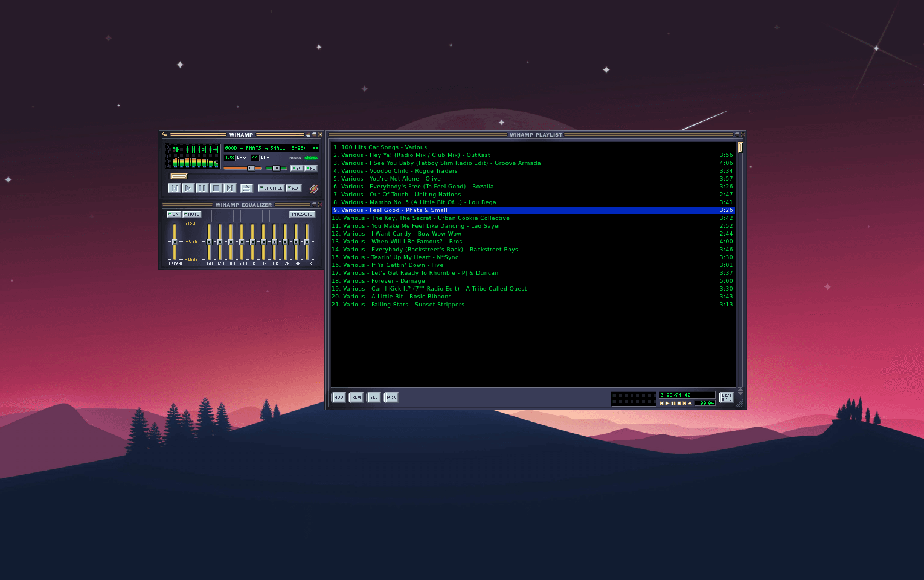Click the 00:04 time display in the main window
Image resolution: width=924 pixels, height=580 pixels.
tap(202, 149)
